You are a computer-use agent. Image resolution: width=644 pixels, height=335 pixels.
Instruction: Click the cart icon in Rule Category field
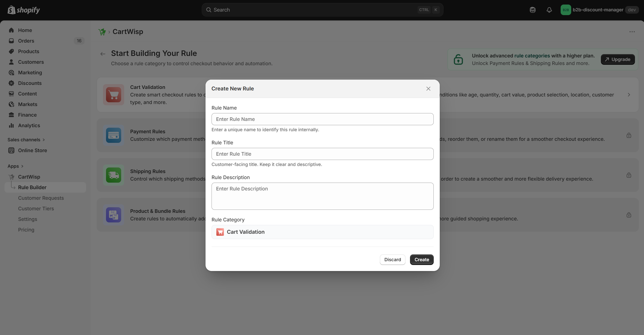[x=220, y=232]
